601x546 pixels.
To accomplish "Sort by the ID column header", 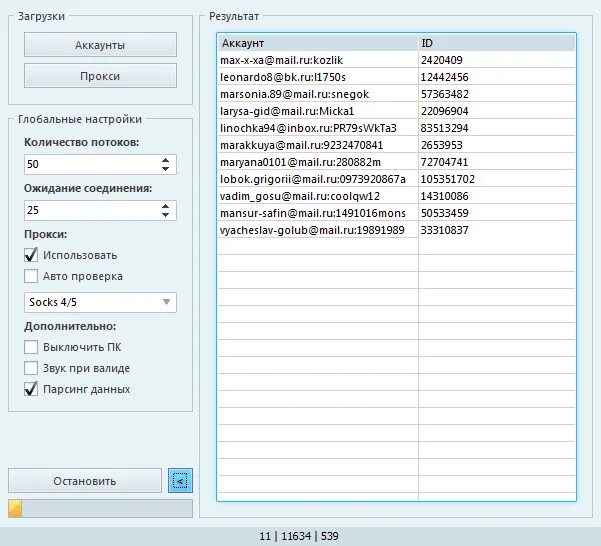I will coord(497,43).
